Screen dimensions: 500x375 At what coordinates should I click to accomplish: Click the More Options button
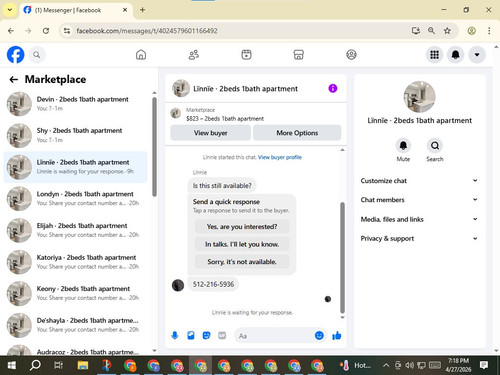297,133
